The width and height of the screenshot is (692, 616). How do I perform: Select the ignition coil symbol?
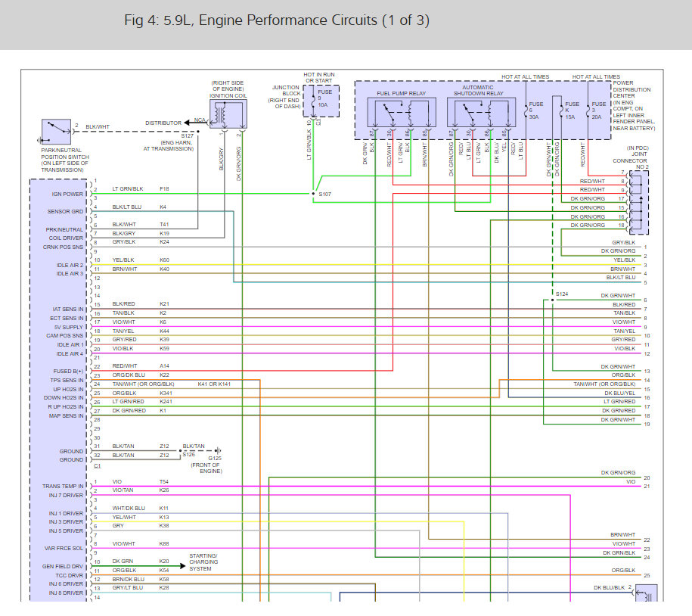pos(228,114)
